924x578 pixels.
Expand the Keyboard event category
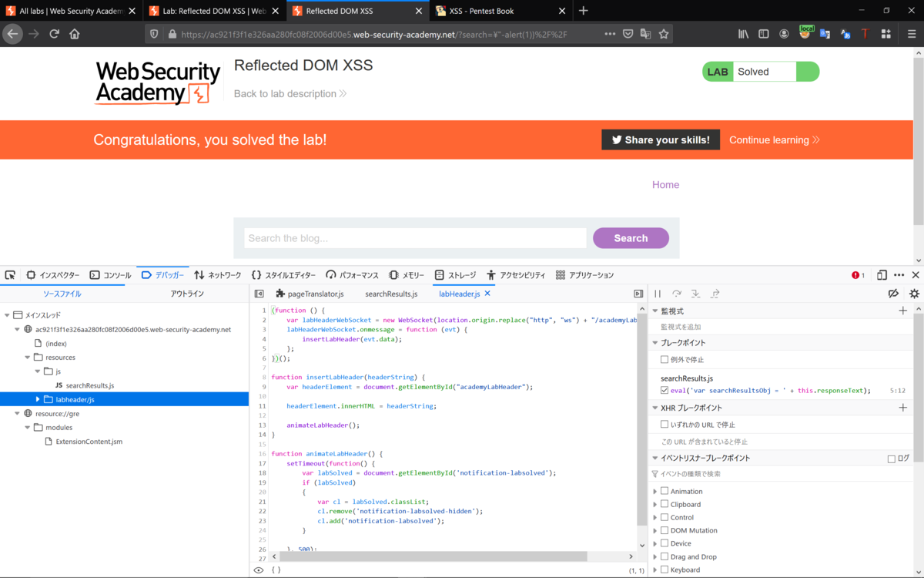point(655,570)
